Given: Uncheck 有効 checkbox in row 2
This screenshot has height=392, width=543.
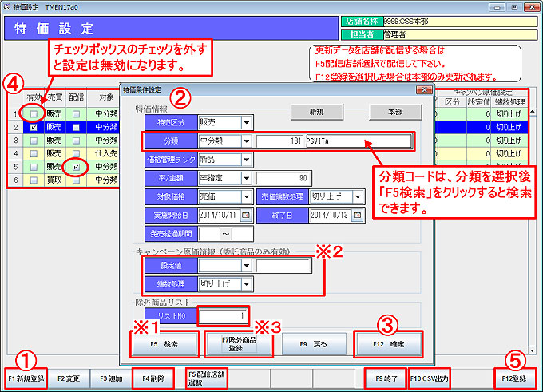Looking at the screenshot, I should click(34, 127).
